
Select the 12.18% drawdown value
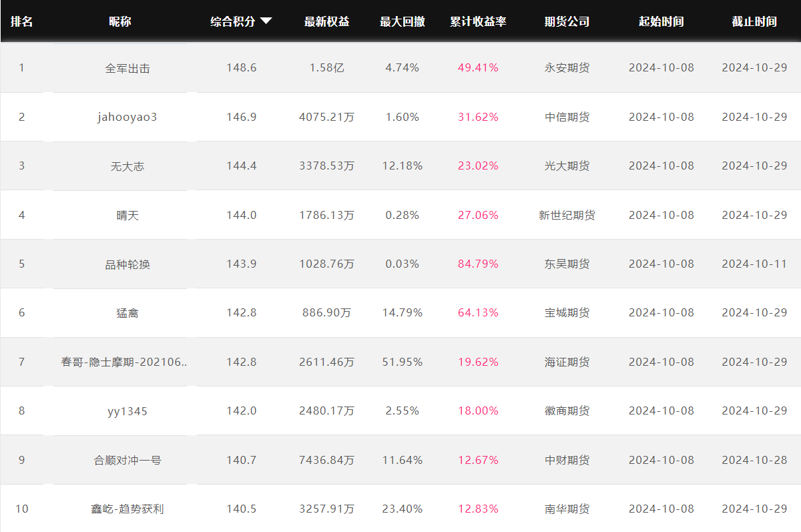[x=403, y=166]
